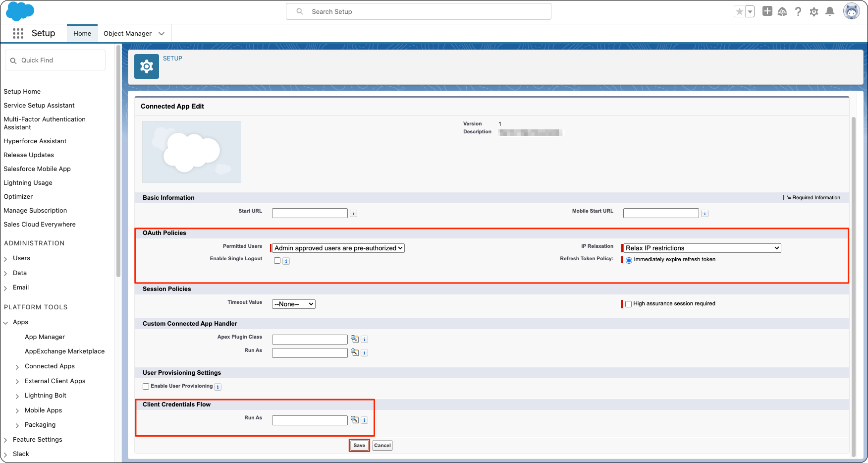Open the Trailhead guidance icon
The image size is (868, 463).
(x=782, y=11)
